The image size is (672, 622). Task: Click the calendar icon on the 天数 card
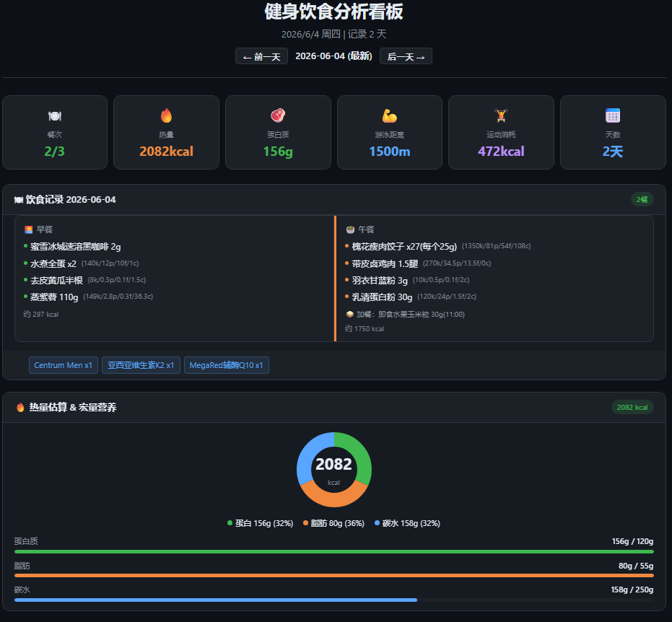613,115
